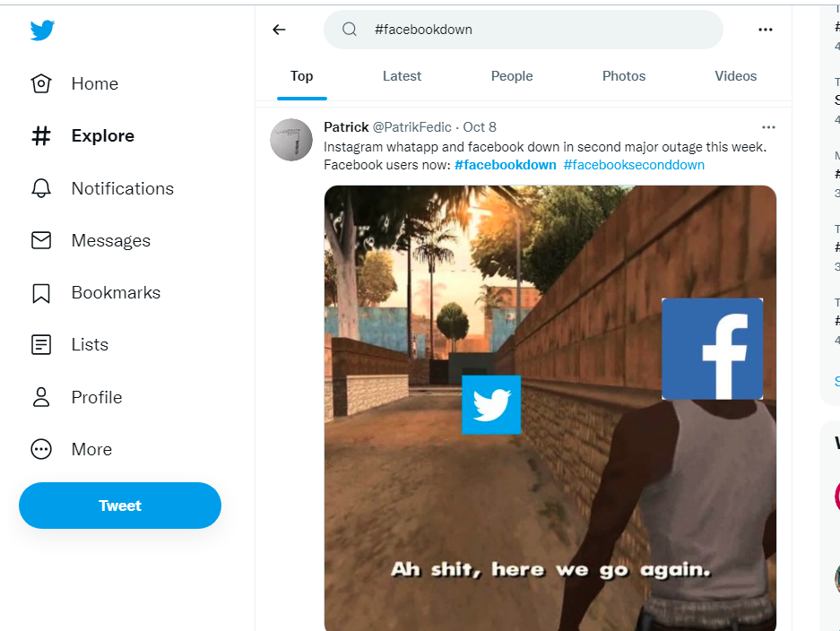Open the three-dot menu on Patrick's tweet
The image size is (840, 631).
tap(769, 127)
